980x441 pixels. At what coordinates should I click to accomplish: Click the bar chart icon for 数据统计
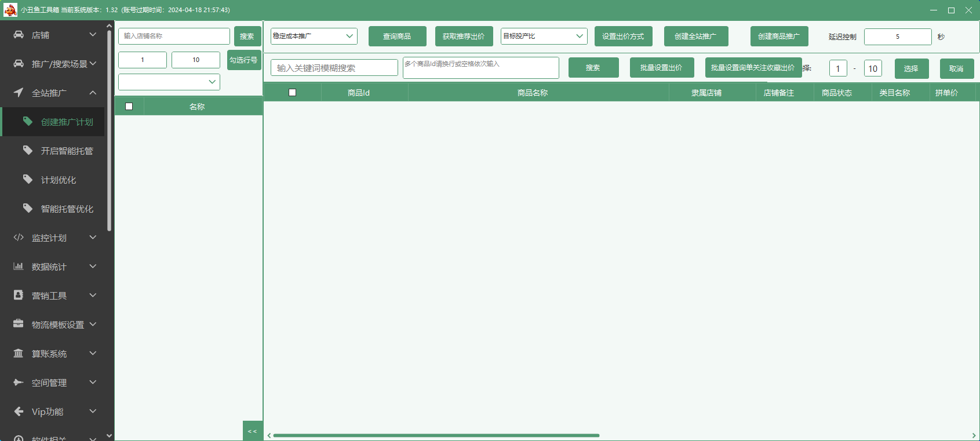19,267
